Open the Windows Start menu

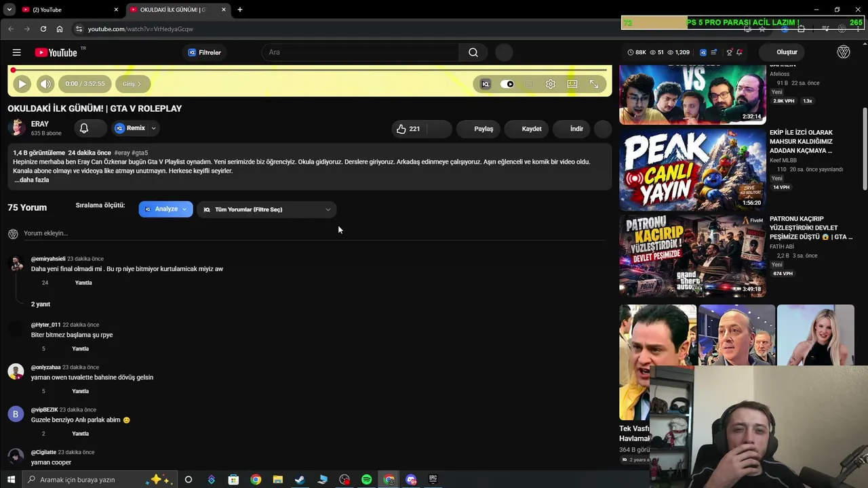tap(10, 480)
